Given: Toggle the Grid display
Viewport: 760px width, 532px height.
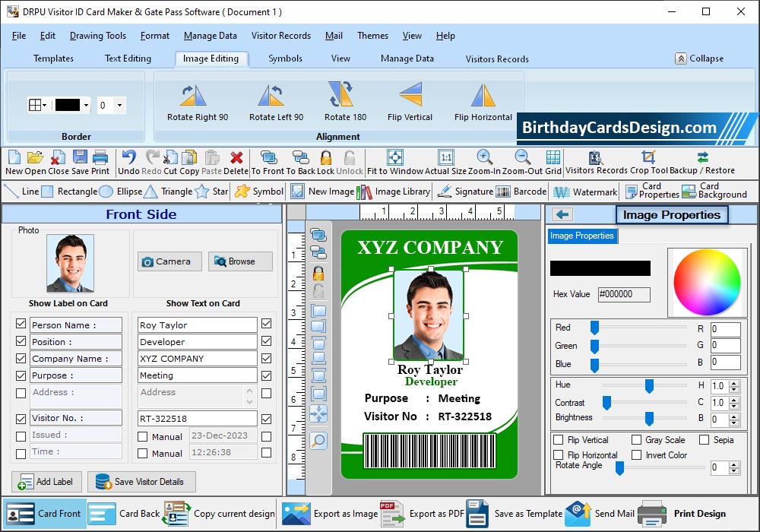Looking at the screenshot, I should coord(553,157).
